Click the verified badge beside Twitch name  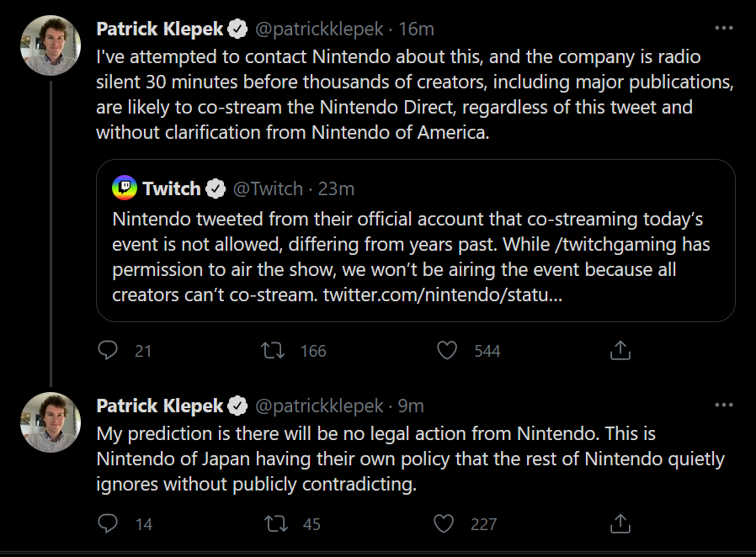(x=216, y=188)
